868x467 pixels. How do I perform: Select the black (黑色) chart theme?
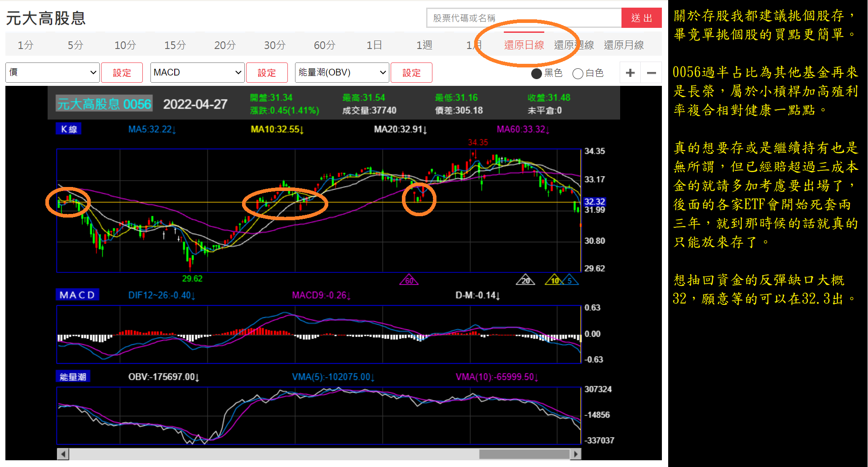[536, 73]
